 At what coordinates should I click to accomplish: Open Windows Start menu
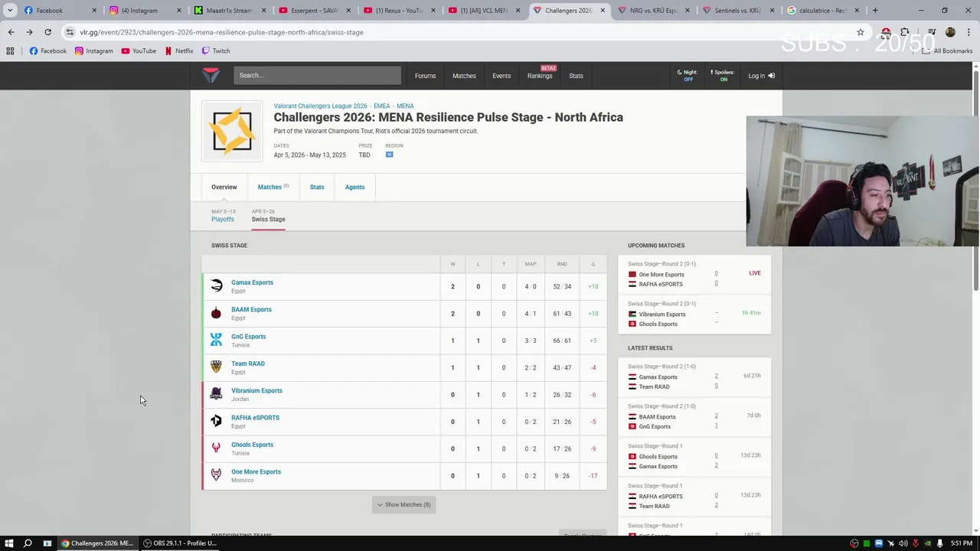click(x=9, y=543)
